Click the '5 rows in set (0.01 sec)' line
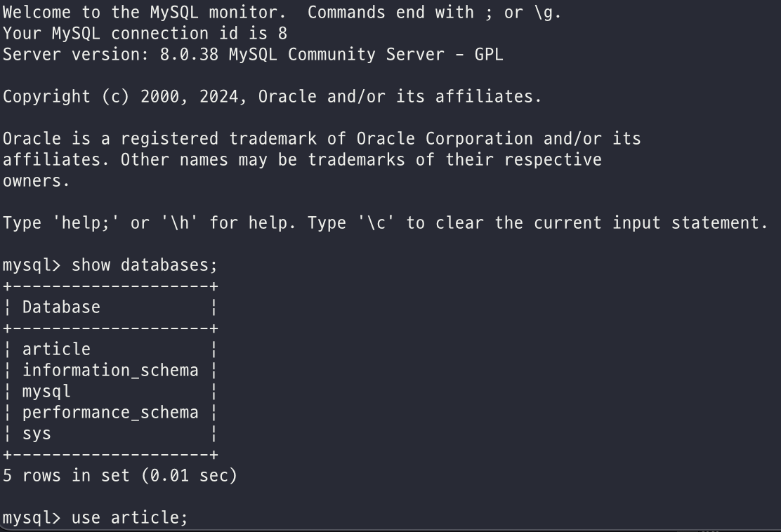This screenshot has width=781, height=532. 120,475
